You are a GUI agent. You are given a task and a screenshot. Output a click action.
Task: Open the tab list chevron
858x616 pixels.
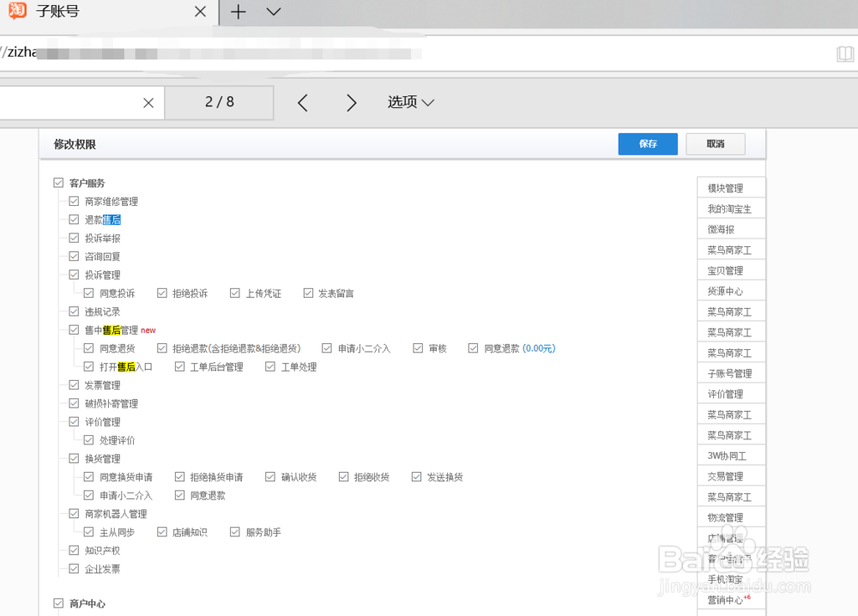pos(274,11)
